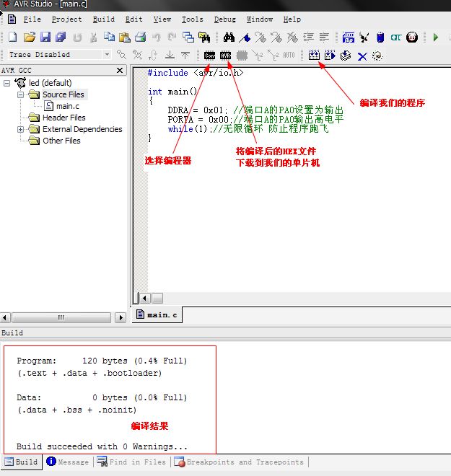Save the current file with the floppy icon
This screenshot has width=451, height=476.
(x=45, y=37)
